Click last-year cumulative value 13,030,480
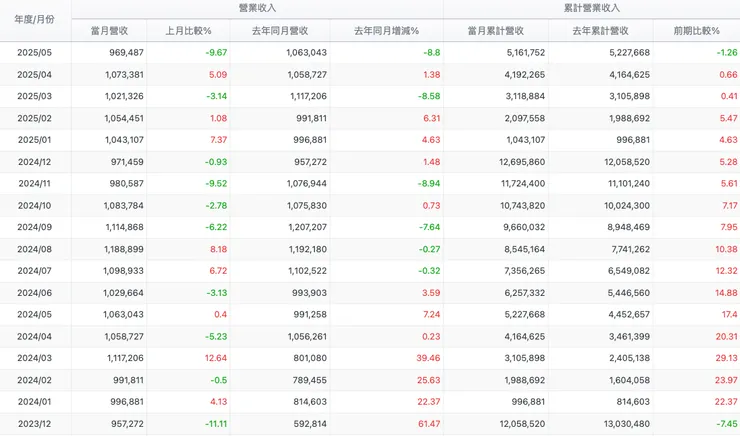 [627, 424]
